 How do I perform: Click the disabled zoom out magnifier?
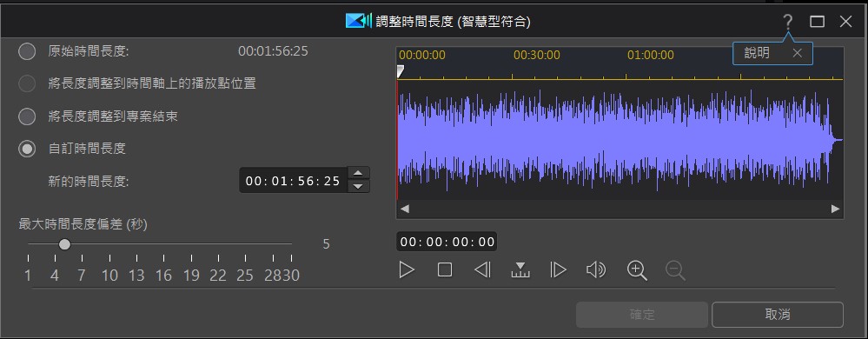pyautogui.click(x=675, y=270)
